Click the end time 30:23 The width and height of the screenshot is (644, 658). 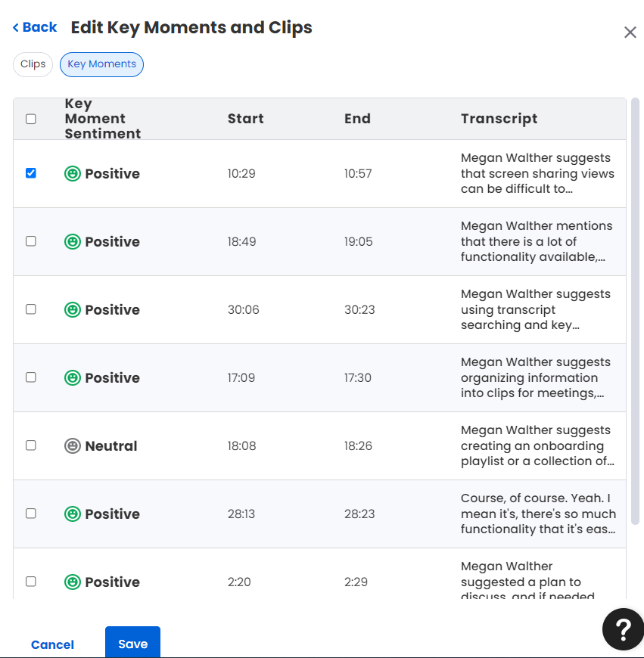pos(359,309)
